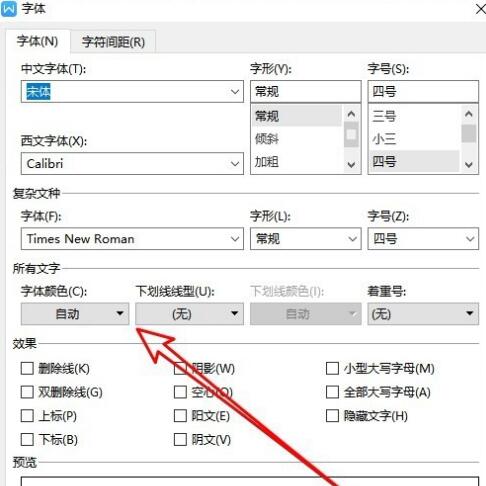Image resolution: width=486 pixels, height=486 pixels.
Task: Check the 隐藏文字(H) option
Action: pyautogui.click(x=332, y=416)
